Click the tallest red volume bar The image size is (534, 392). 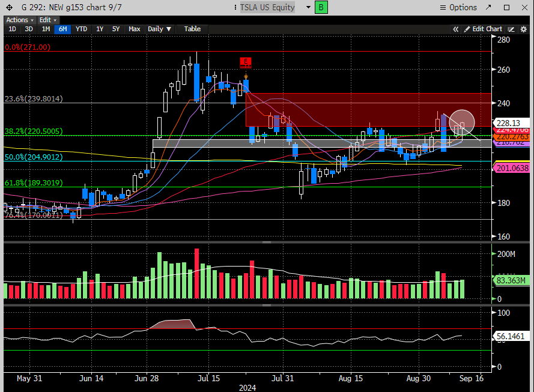coord(196,274)
